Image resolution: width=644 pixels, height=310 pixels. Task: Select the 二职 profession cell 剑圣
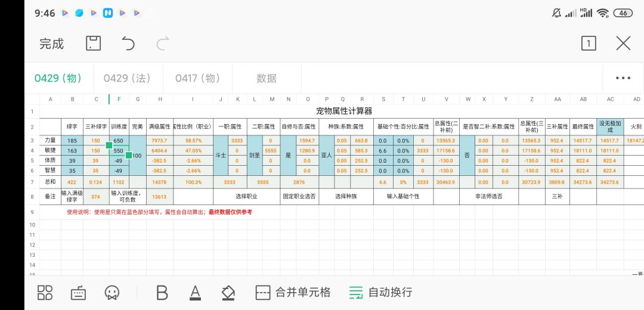tap(255, 156)
